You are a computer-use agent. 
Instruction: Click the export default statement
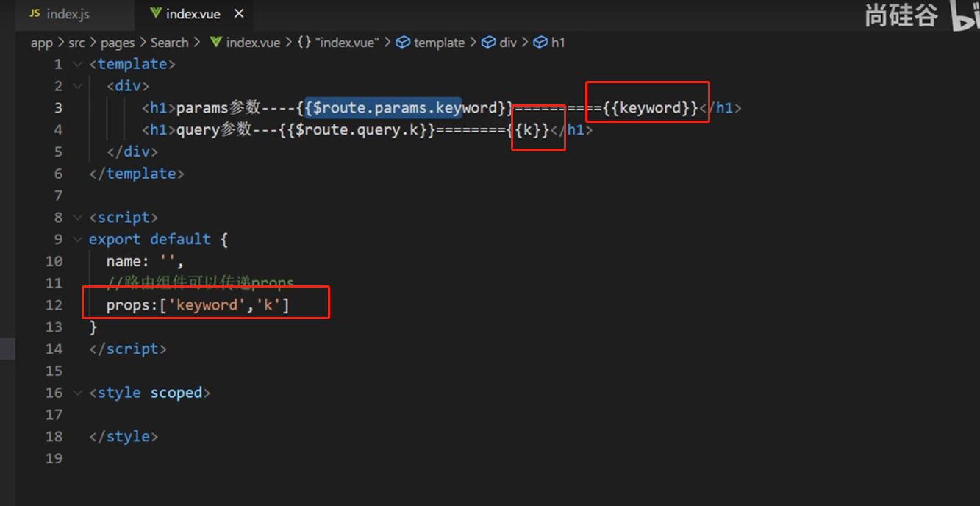coord(150,240)
